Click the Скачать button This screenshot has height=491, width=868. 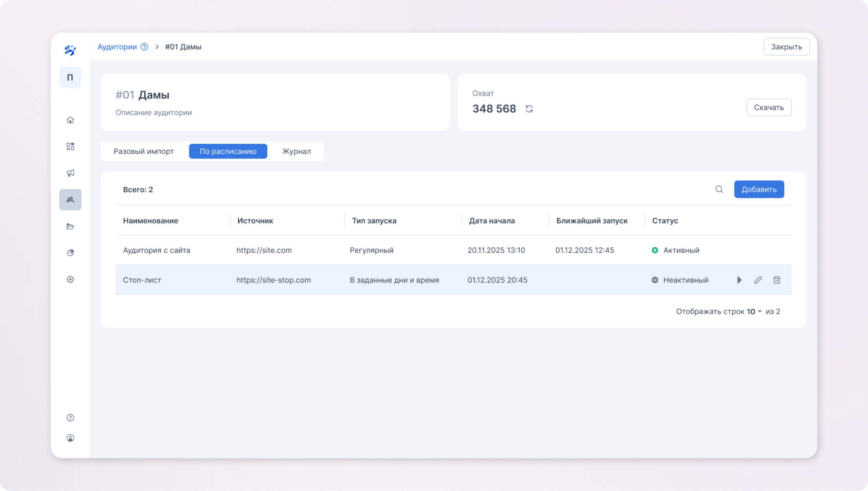[769, 108]
